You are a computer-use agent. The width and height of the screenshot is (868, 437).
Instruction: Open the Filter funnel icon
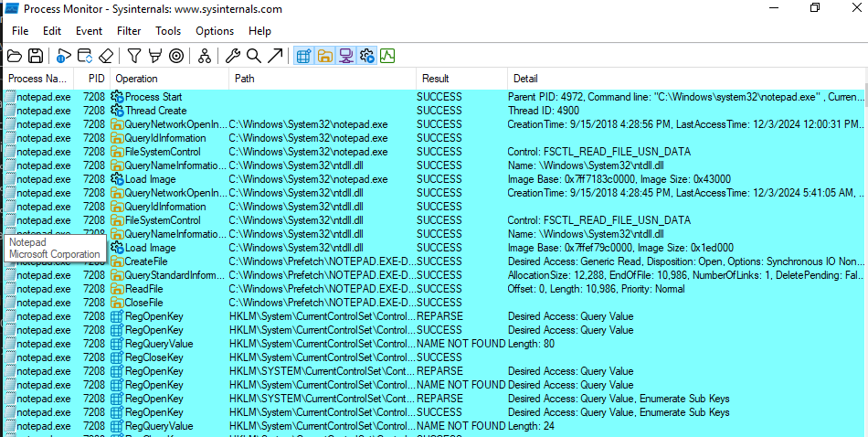pos(134,56)
